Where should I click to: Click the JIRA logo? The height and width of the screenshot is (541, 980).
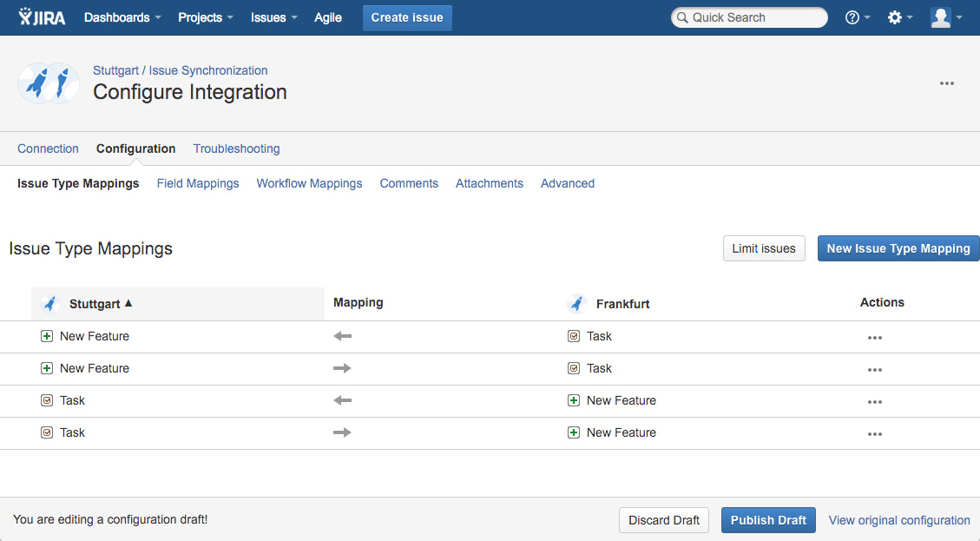pyautogui.click(x=42, y=16)
